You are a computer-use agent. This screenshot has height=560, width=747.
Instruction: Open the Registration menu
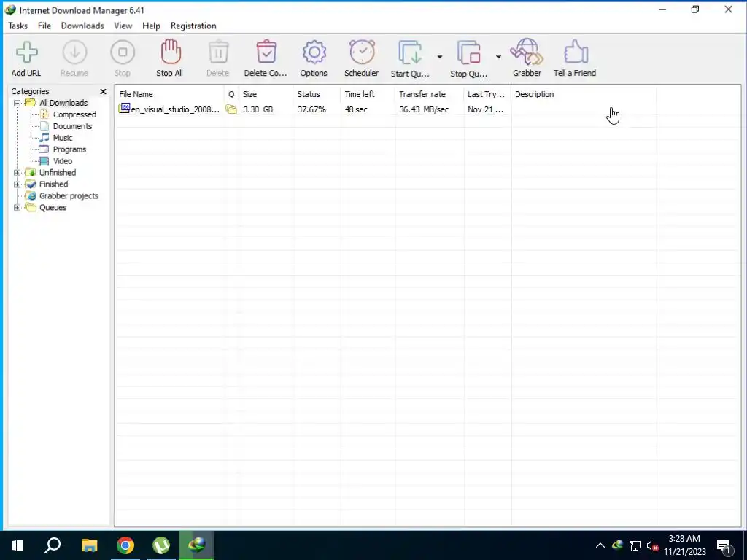193,26
